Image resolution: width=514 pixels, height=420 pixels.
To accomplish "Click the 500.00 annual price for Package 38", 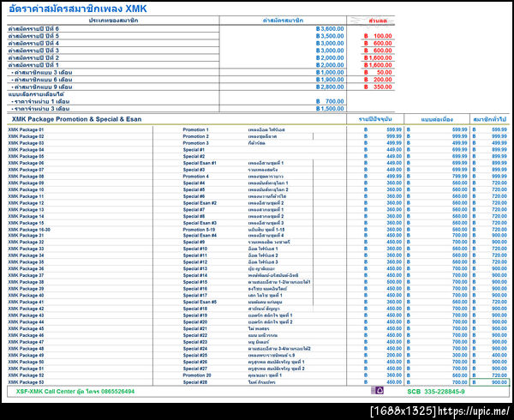I will click(x=394, y=282).
